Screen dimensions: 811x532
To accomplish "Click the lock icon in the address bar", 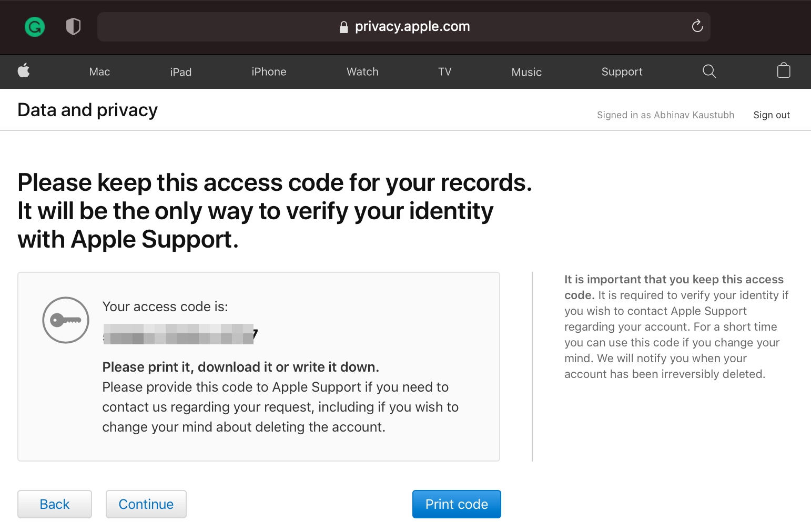I will [343, 26].
